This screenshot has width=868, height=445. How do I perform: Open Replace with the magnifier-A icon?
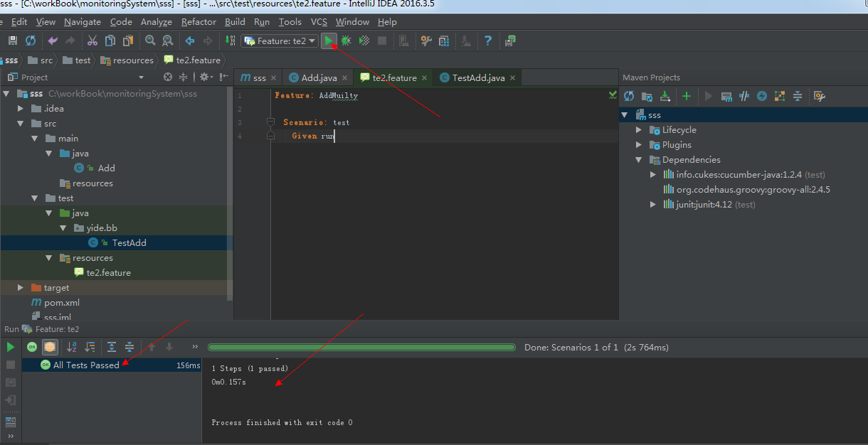tap(167, 41)
